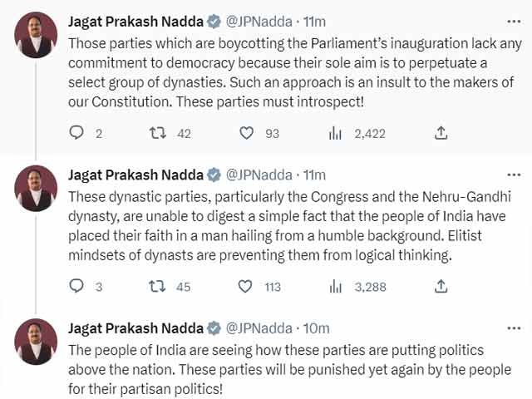Click profile avatar on the first tweet

tap(37, 35)
